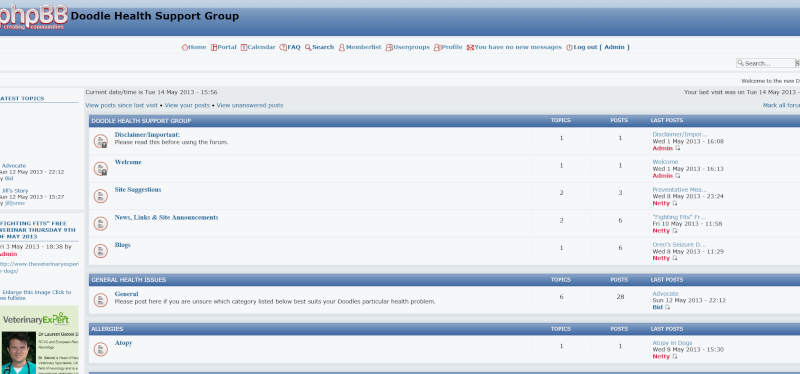View latest post icon in Site Suggestions row
The image size is (800, 374).
[x=674, y=204]
